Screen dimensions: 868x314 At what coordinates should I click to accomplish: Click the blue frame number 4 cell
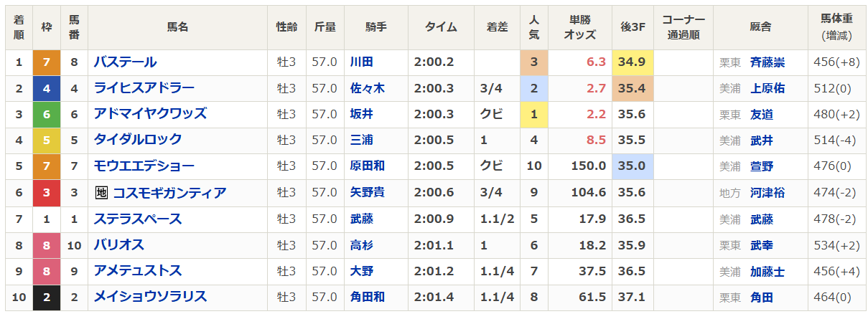coord(46,88)
